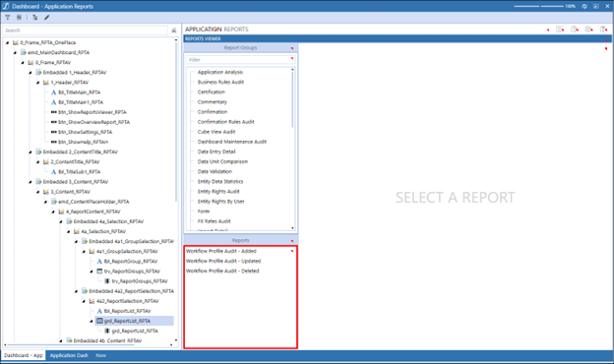Image resolution: width=614 pixels, height=364 pixels.
Task: Click the refresh icon in title bar
Action: click(584, 6)
